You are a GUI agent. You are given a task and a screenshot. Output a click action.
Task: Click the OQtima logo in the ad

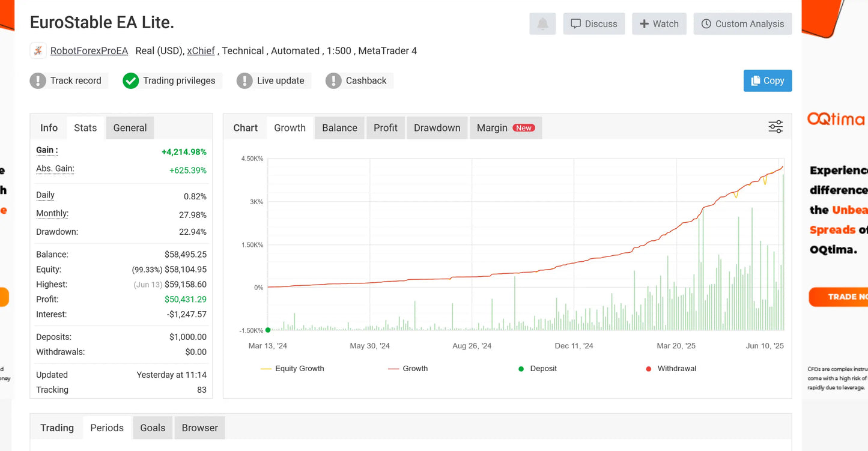click(x=836, y=119)
